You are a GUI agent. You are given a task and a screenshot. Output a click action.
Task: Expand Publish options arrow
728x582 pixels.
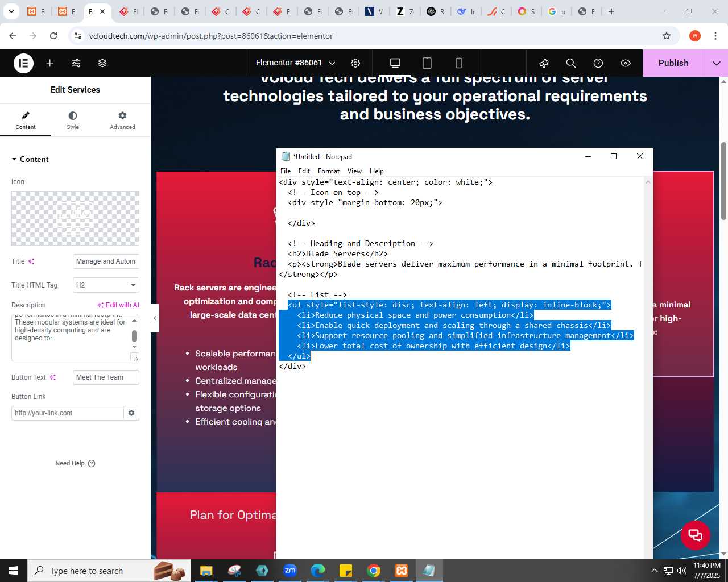point(717,63)
